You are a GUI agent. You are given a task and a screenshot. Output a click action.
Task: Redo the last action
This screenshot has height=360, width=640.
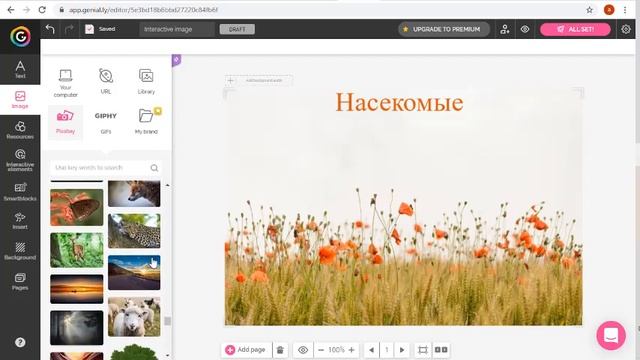[x=69, y=29]
